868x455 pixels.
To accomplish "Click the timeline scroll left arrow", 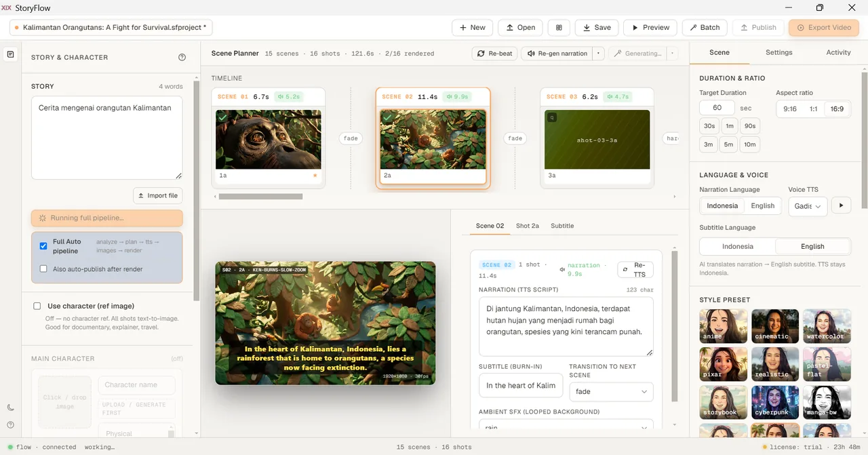I will [x=216, y=197].
